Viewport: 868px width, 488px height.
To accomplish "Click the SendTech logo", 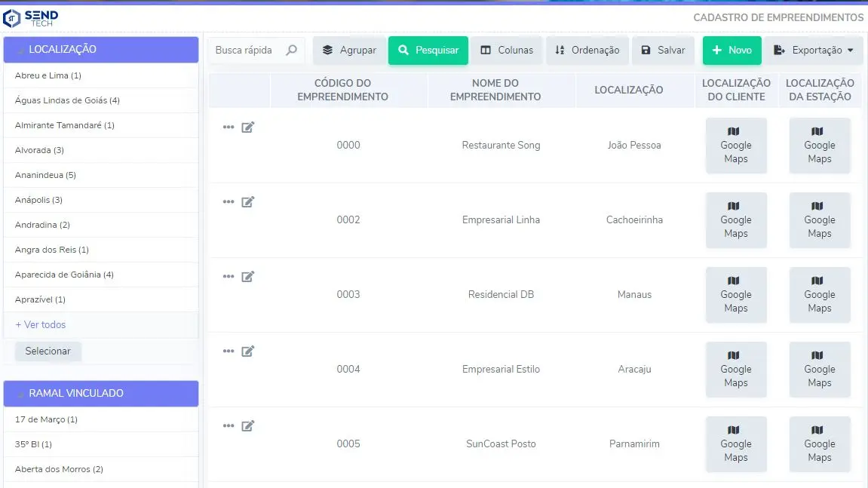I will point(31,17).
